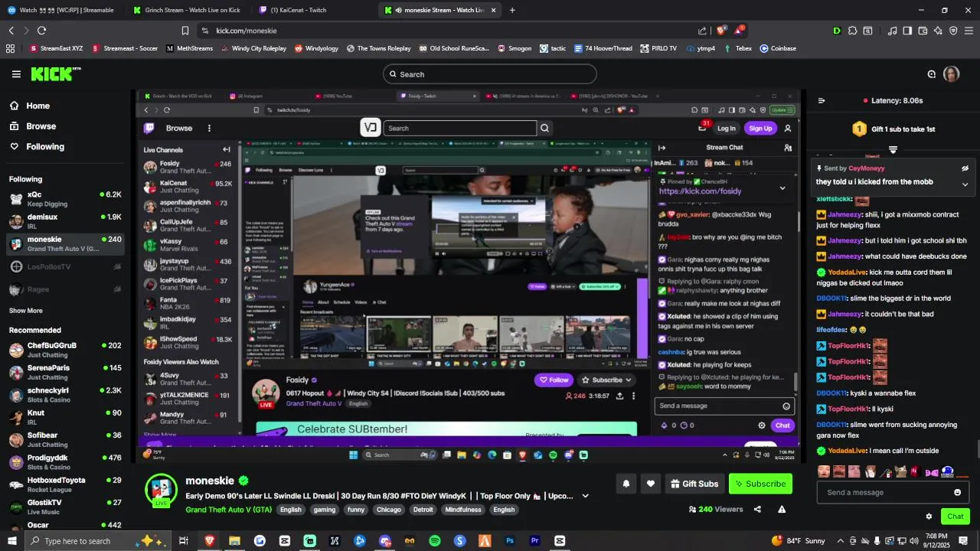Reload the current page
Image resolution: width=980 pixels, height=551 pixels.
tap(41, 31)
